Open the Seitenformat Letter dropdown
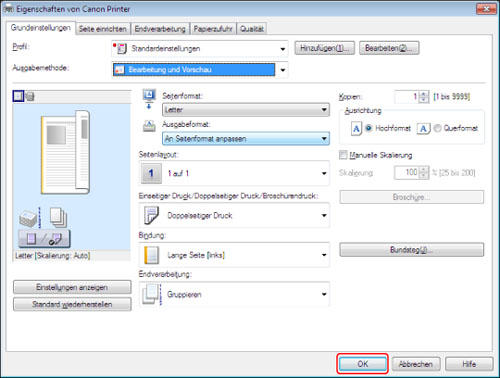Screen dimensions: 500x378 [x=246, y=110]
